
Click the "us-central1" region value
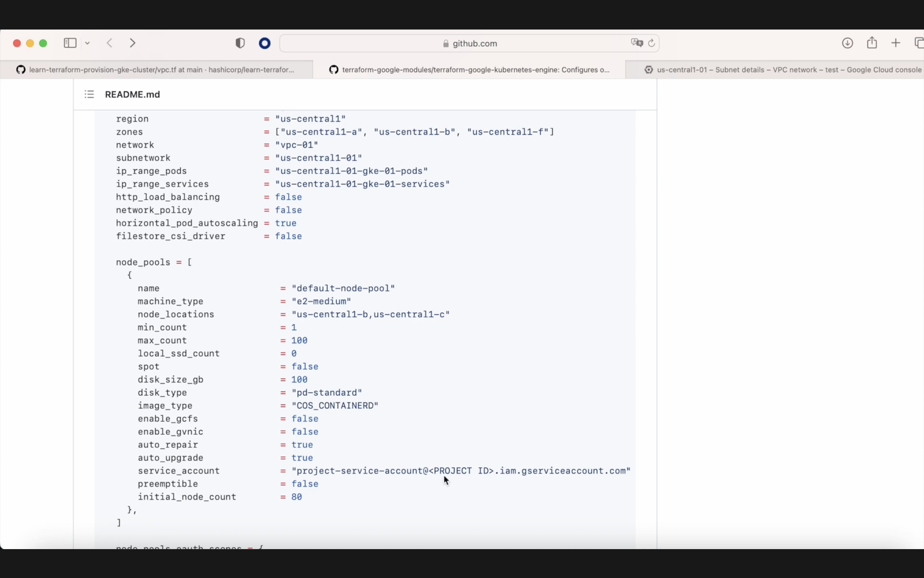pos(311,119)
